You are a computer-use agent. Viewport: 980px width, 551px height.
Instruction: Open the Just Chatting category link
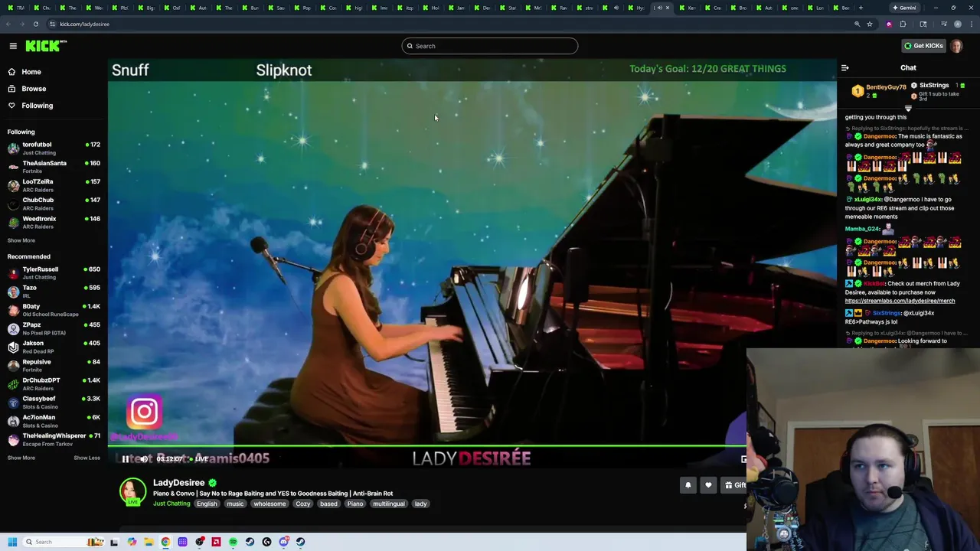(x=171, y=504)
